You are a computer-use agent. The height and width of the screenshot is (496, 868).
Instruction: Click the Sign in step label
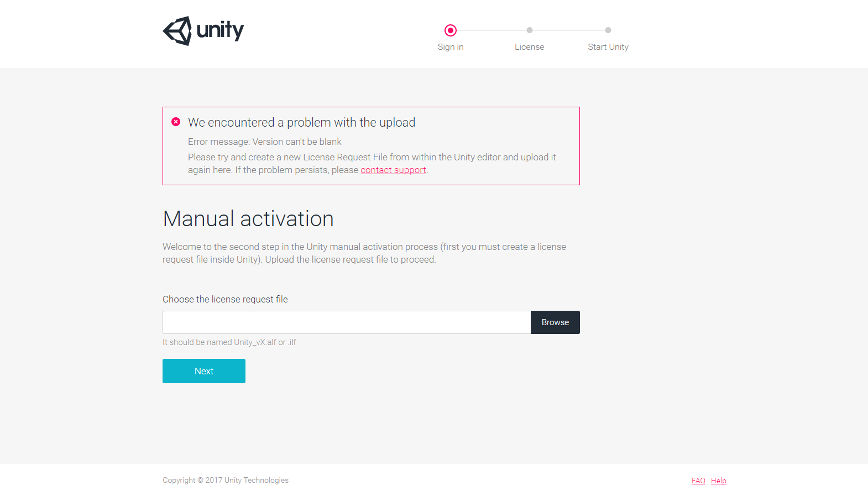click(451, 47)
